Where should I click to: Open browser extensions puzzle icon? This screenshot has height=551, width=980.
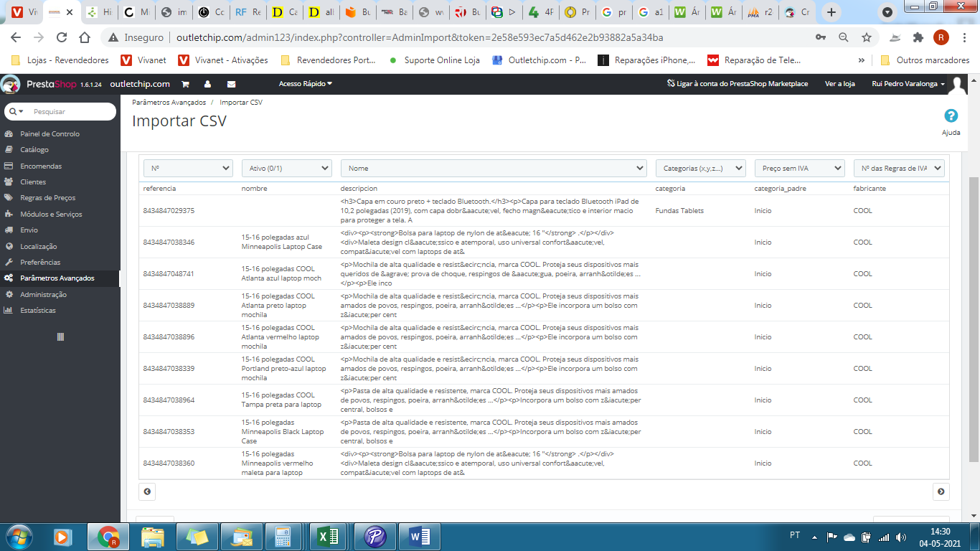point(918,37)
